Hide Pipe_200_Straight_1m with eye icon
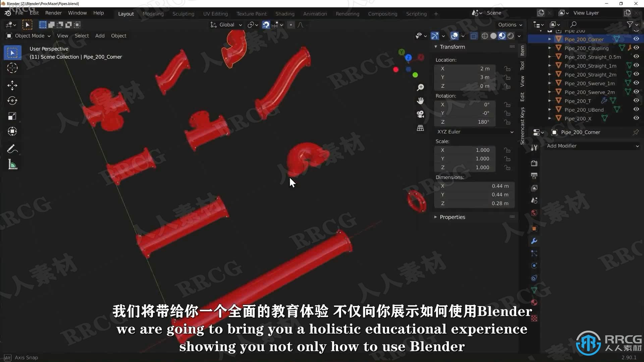The width and height of the screenshot is (644, 362). [636, 65]
